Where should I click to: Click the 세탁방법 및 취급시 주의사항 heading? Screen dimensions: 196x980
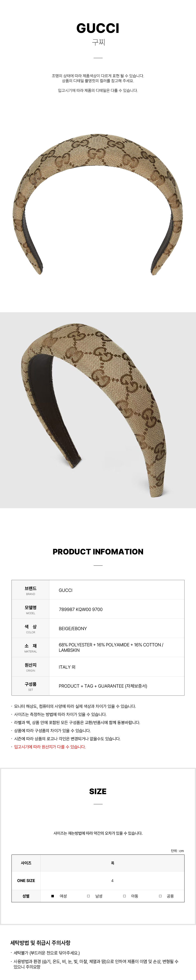[x=40, y=942]
